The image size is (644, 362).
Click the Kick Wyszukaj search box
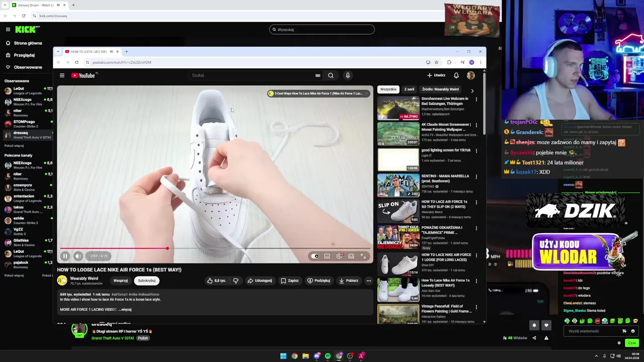[322, 30]
